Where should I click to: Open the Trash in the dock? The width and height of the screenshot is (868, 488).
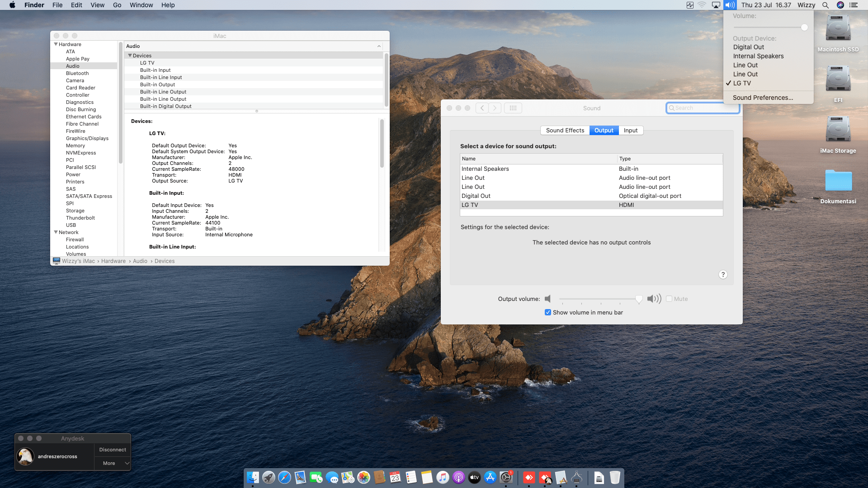(615, 477)
